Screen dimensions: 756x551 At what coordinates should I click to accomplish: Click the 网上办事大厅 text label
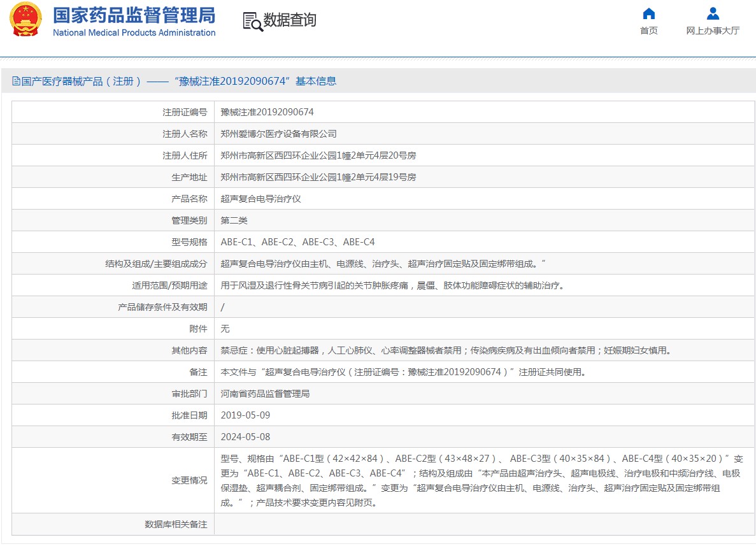point(713,31)
